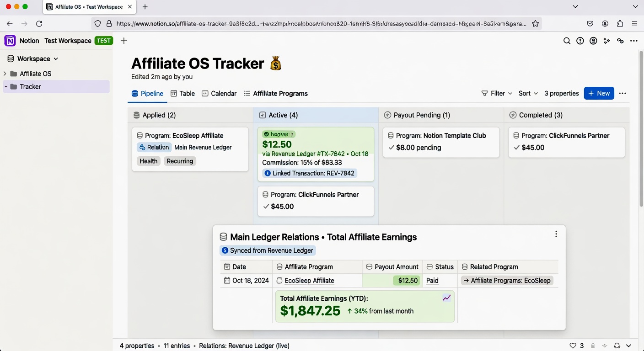Open the Sort dropdown
This screenshot has height=351, width=644.
(528, 93)
